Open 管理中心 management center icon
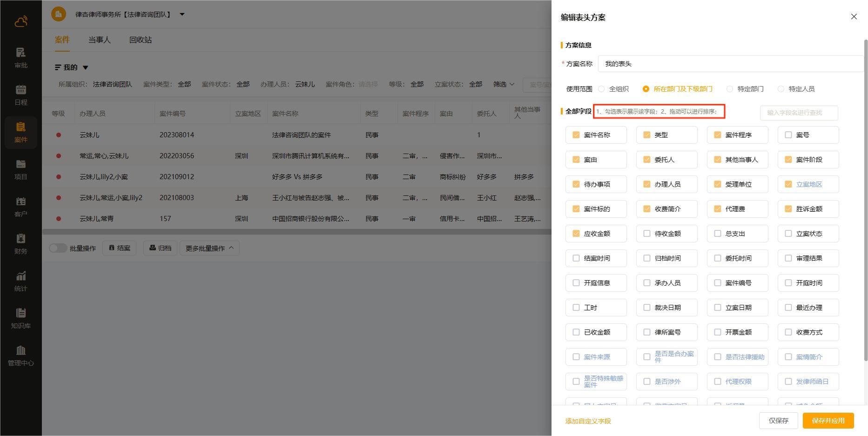The image size is (868, 436). coord(21,356)
